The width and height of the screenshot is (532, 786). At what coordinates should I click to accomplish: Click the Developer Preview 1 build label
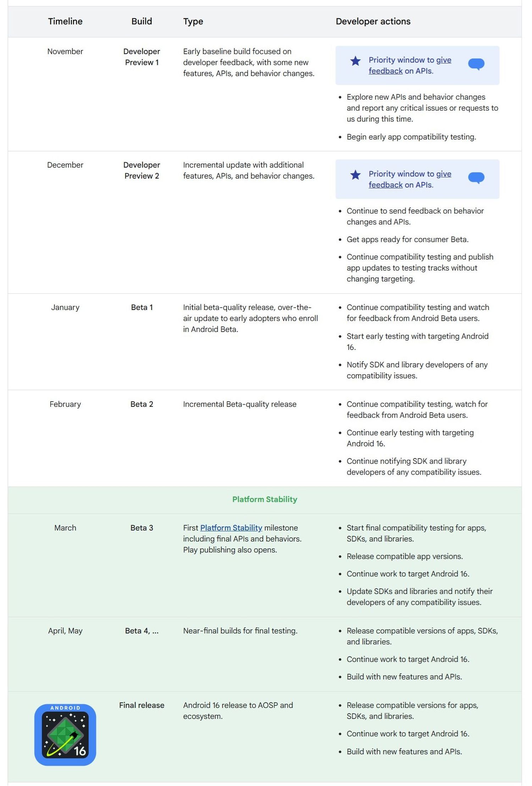[142, 57]
